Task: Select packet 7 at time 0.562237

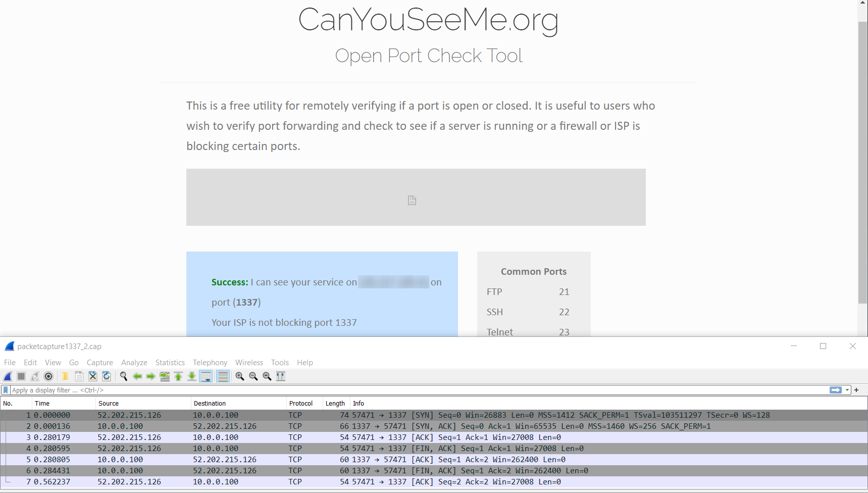Action: click(x=434, y=482)
